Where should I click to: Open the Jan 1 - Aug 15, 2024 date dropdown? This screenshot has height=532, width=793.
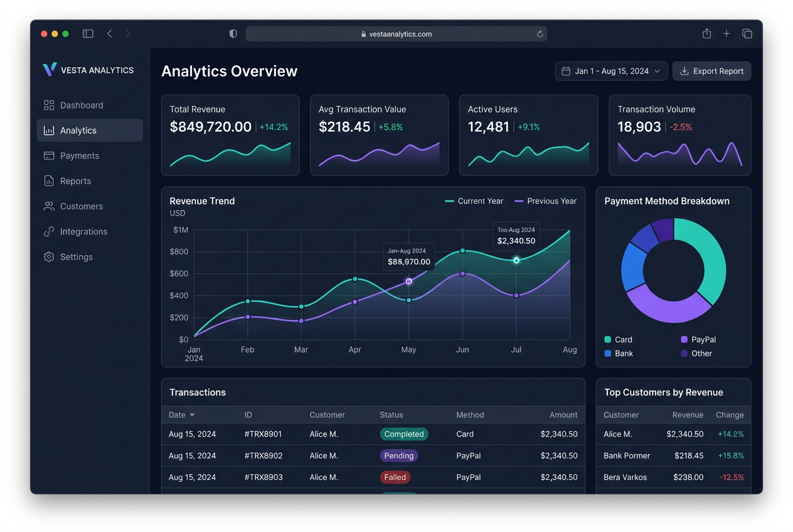coord(611,71)
